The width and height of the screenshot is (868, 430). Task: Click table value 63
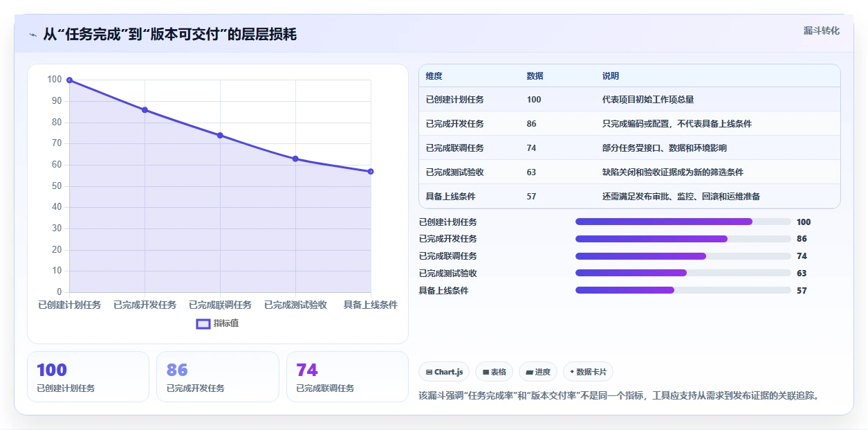pyautogui.click(x=531, y=172)
